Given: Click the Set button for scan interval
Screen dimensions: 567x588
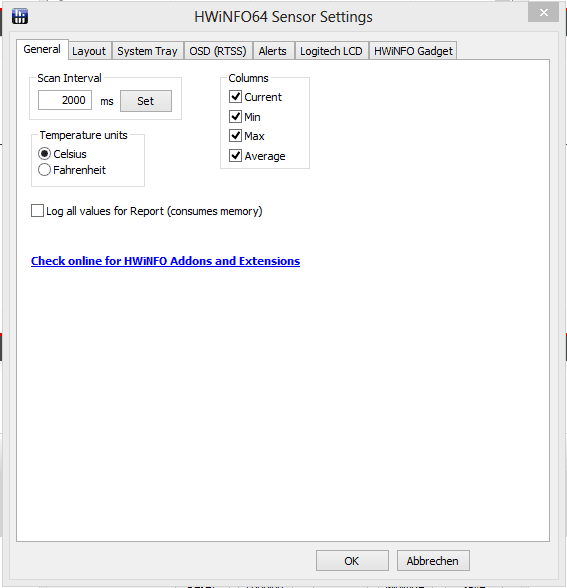Looking at the screenshot, I should [x=146, y=101].
